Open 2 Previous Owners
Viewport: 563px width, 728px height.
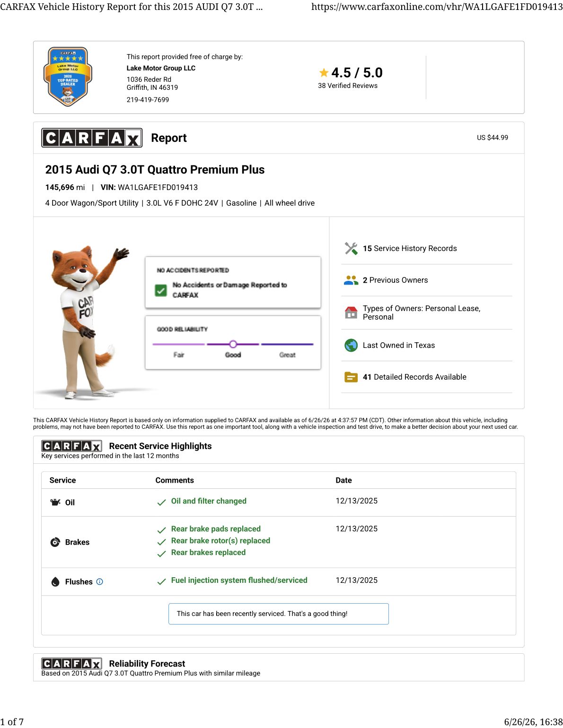coord(395,280)
